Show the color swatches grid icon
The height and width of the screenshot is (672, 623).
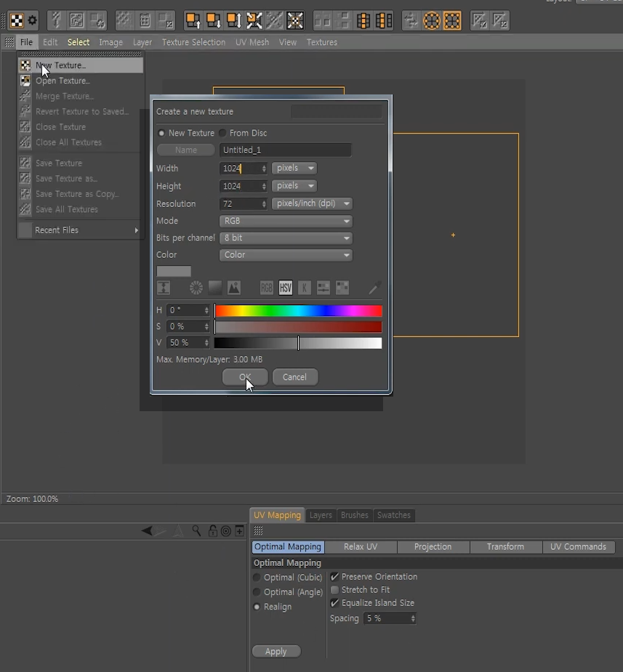(x=342, y=288)
